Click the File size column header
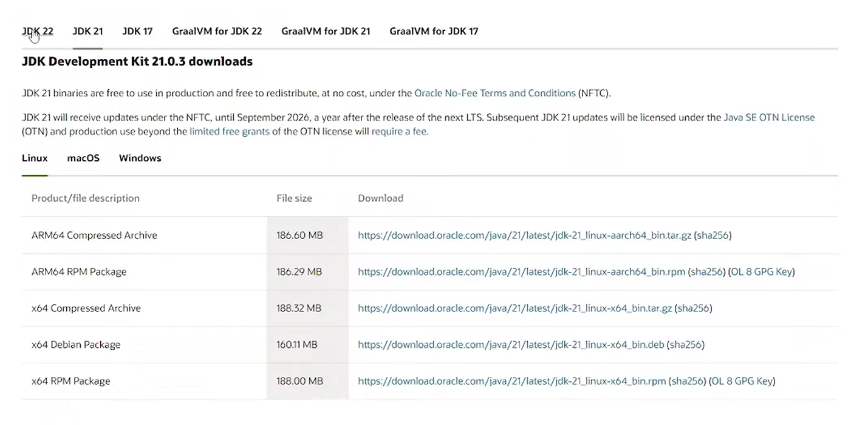 (294, 199)
